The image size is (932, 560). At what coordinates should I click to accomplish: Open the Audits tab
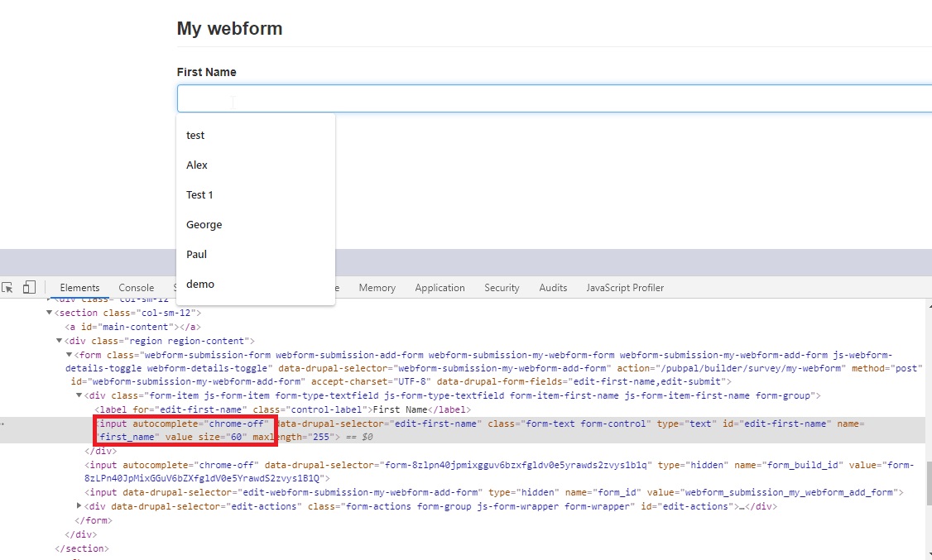click(553, 287)
